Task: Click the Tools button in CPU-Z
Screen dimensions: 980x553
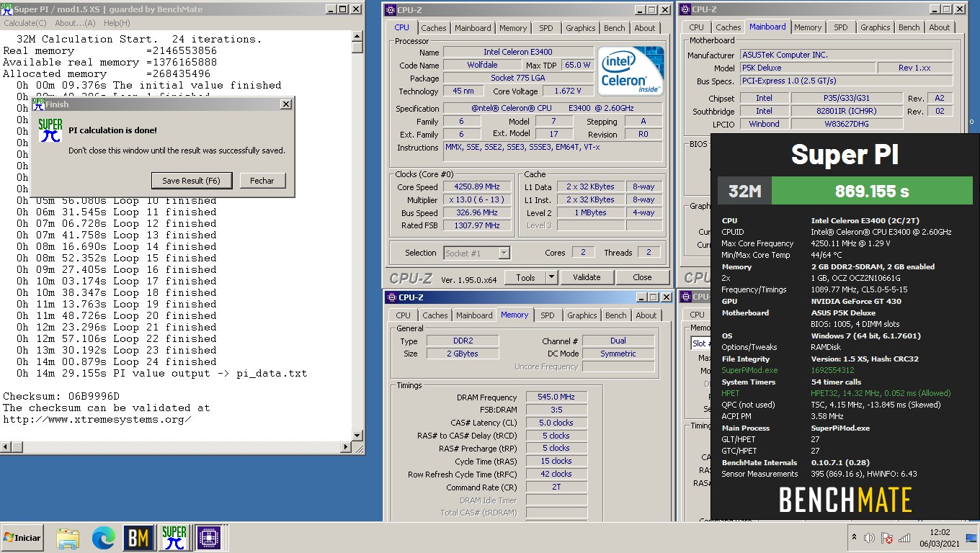Action: (525, 277)
